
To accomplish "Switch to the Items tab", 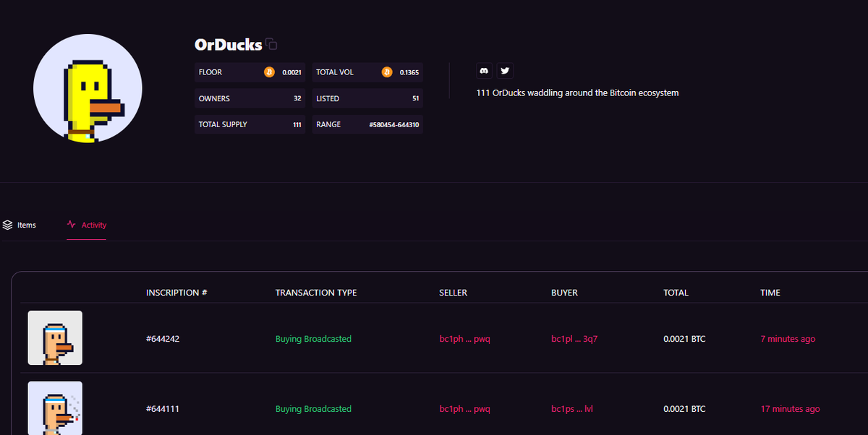I will click(19, 225).
